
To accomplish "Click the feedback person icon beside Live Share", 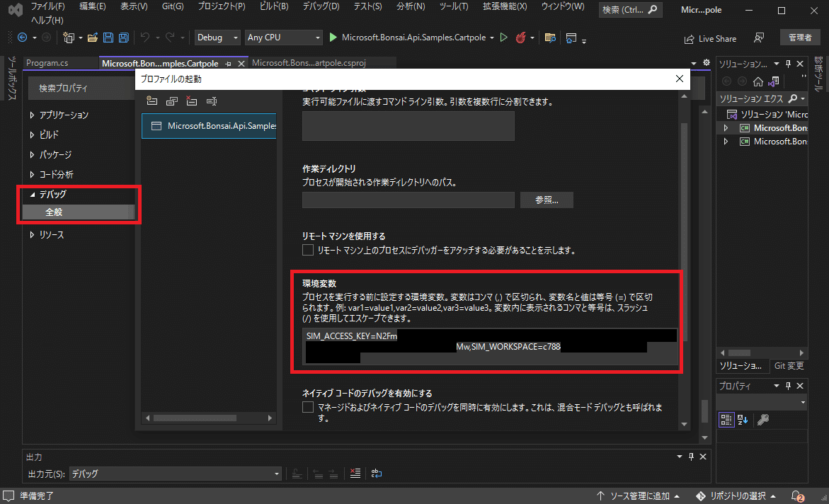I will tap(759, 38).
